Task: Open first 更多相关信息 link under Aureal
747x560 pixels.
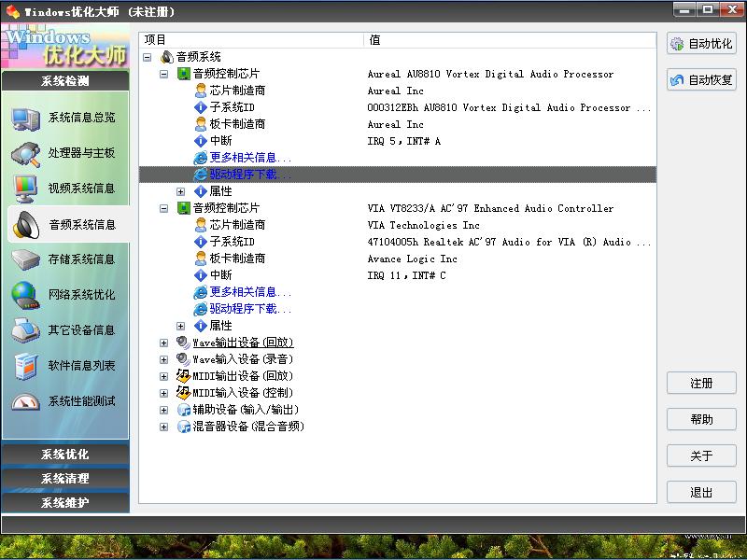Action: pos(250,158)
